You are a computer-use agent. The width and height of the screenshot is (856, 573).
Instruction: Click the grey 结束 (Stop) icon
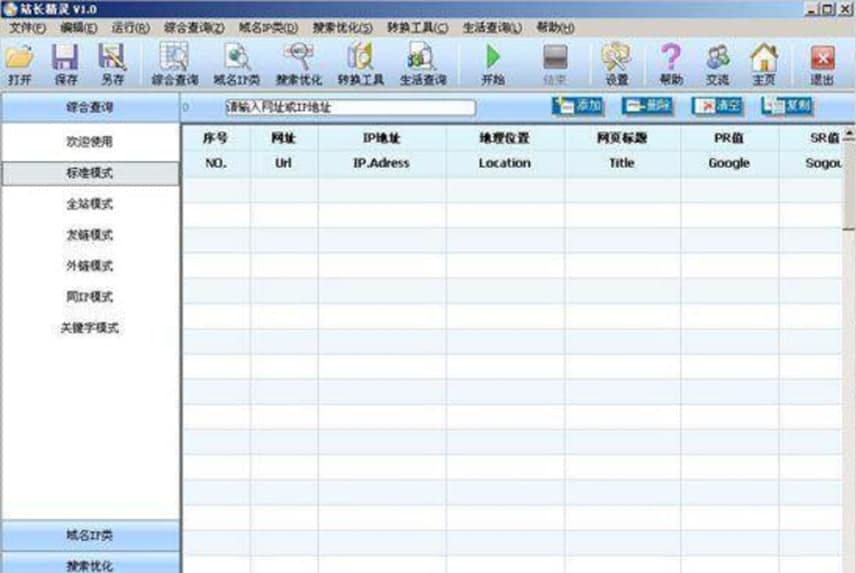[x=555, y=64]
